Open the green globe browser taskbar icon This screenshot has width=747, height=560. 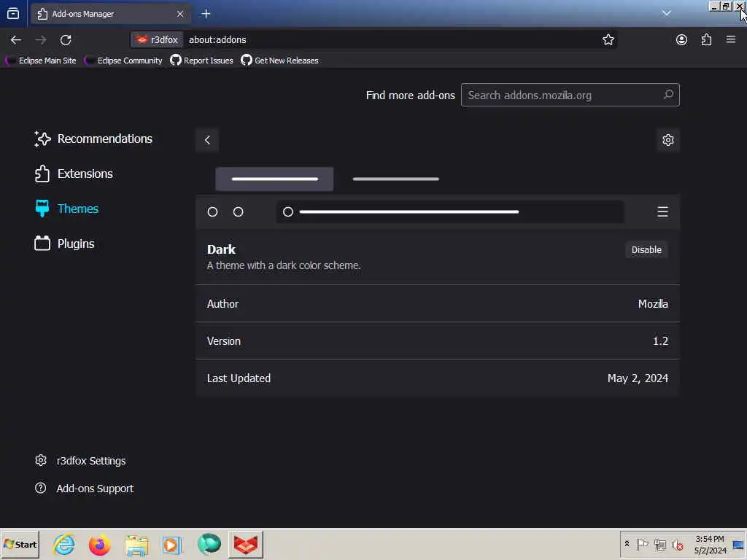[209, 544]
